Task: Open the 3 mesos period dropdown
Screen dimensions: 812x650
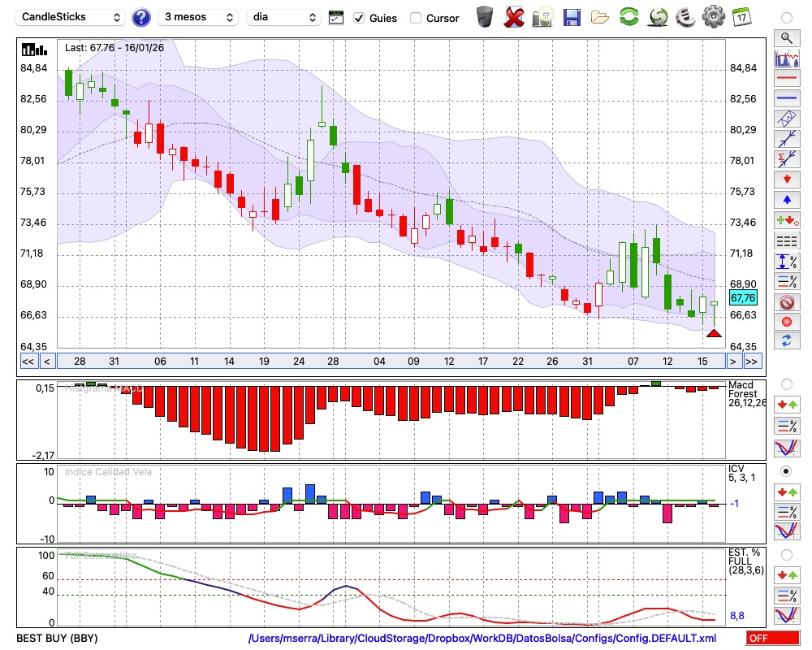Action: tap(197, 17)
